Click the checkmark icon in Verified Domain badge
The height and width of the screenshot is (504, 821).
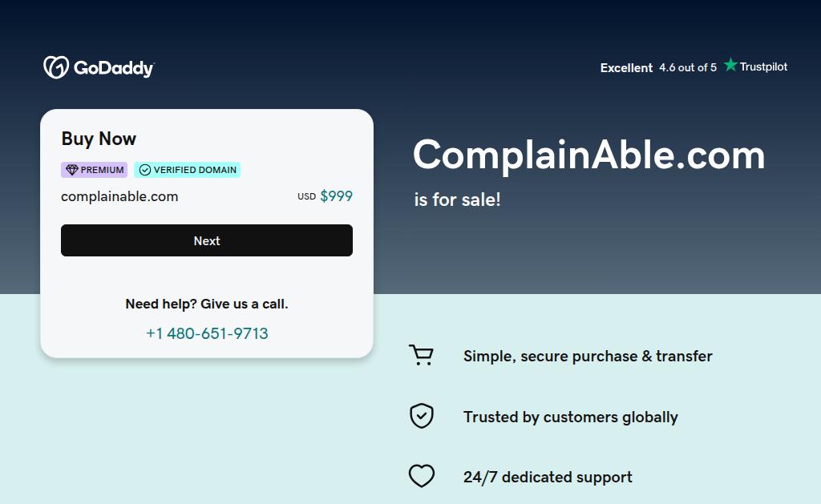tap(145, 170)
